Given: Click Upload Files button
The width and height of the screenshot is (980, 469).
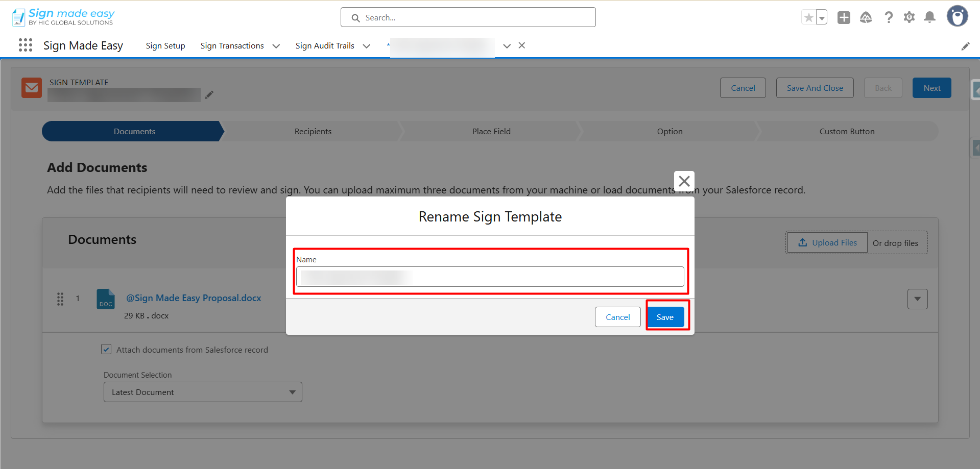Looking at the screenshot, I should coord(827,243).
